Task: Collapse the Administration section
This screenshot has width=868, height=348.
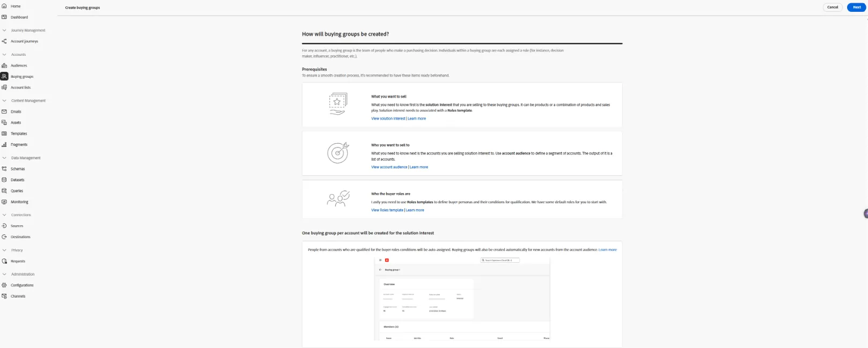Action: pos(4,274)
